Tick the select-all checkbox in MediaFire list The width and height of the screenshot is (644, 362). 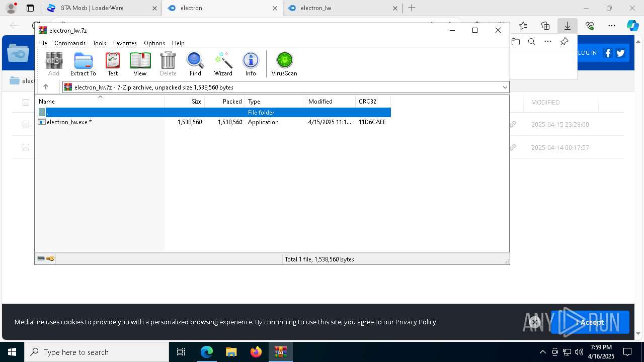tap(26, 102)
